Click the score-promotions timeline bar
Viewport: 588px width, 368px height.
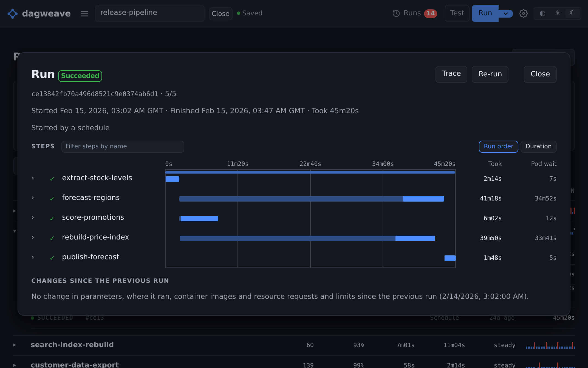[199, 219]
